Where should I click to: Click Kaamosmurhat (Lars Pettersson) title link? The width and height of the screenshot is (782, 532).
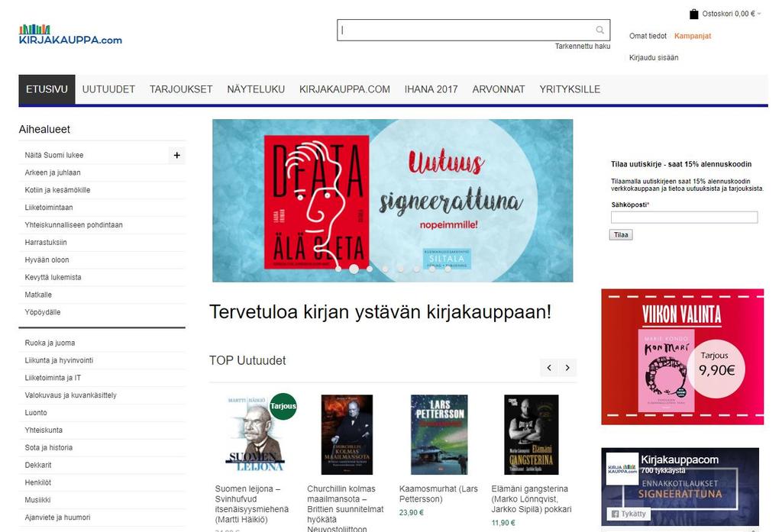pyautogui.click(x=438, y=494)
